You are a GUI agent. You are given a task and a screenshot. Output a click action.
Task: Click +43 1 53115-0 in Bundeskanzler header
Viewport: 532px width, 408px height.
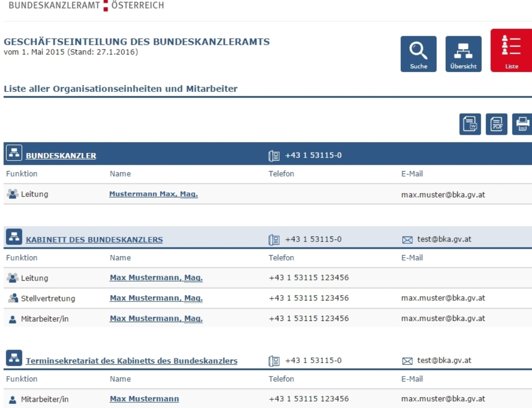click(x=313, y=155)
